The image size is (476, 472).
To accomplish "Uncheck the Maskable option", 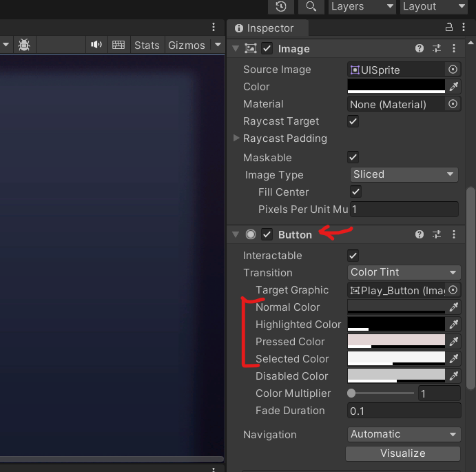I will 353,157.
